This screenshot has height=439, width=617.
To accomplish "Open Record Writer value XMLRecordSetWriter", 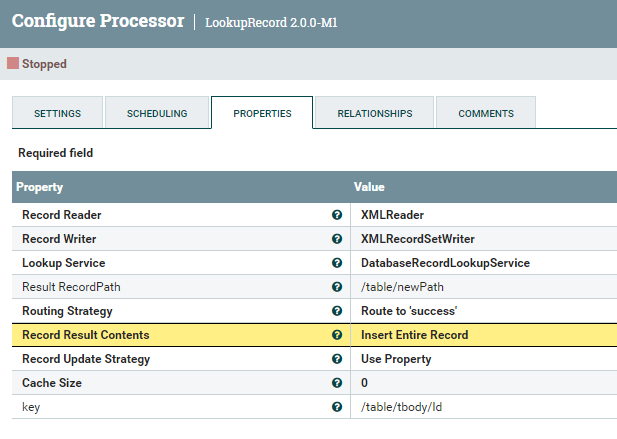I will click(x=417, y=239).
